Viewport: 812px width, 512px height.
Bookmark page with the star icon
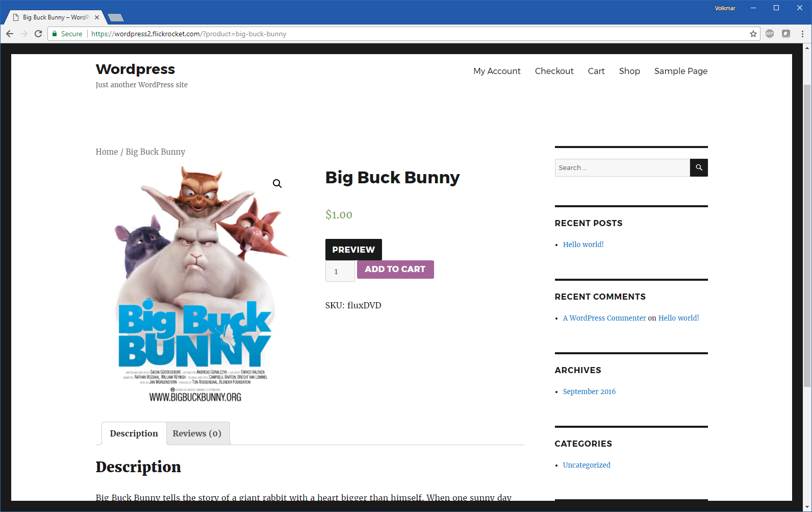(753, 34)
